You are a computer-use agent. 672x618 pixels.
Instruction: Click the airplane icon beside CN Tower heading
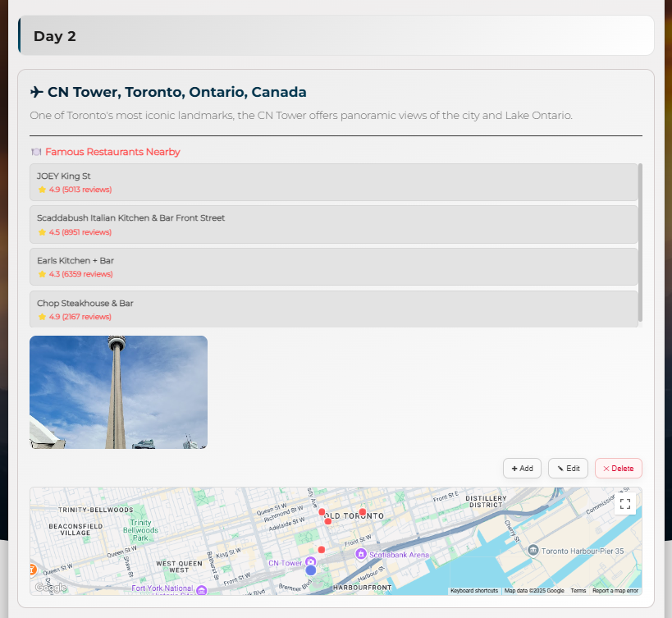tap(37, 92)
